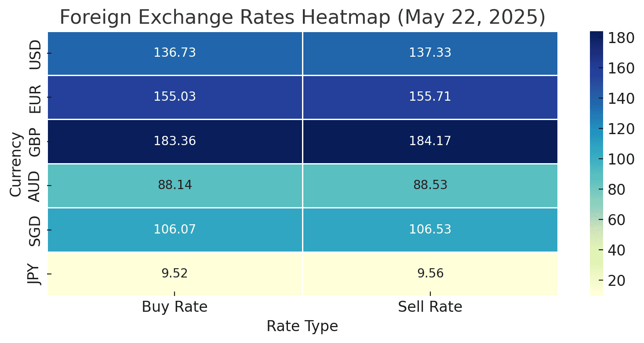Select the AUD Sell Rate value 88.53
The width and height of the screenshot is (644, 343).
point(430,185)
